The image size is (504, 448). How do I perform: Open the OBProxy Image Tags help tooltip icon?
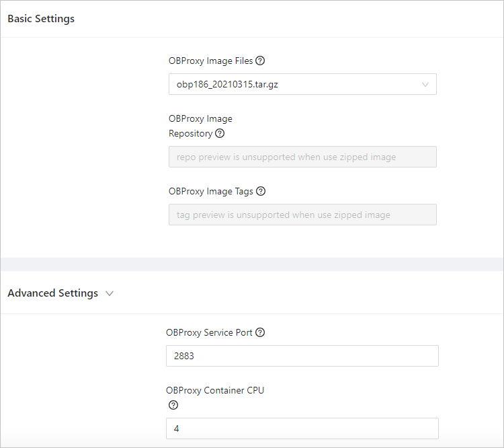tap(261, 191)
